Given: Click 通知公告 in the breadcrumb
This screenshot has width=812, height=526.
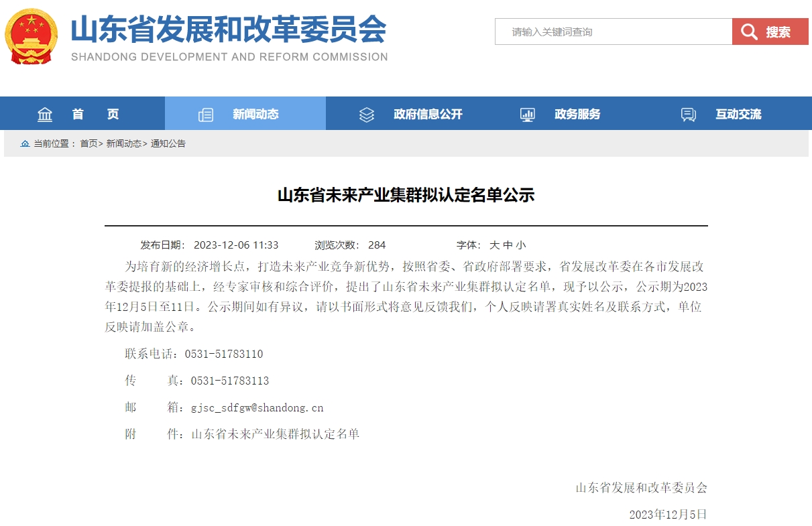Looking at the screenshot, I should 168,143.
